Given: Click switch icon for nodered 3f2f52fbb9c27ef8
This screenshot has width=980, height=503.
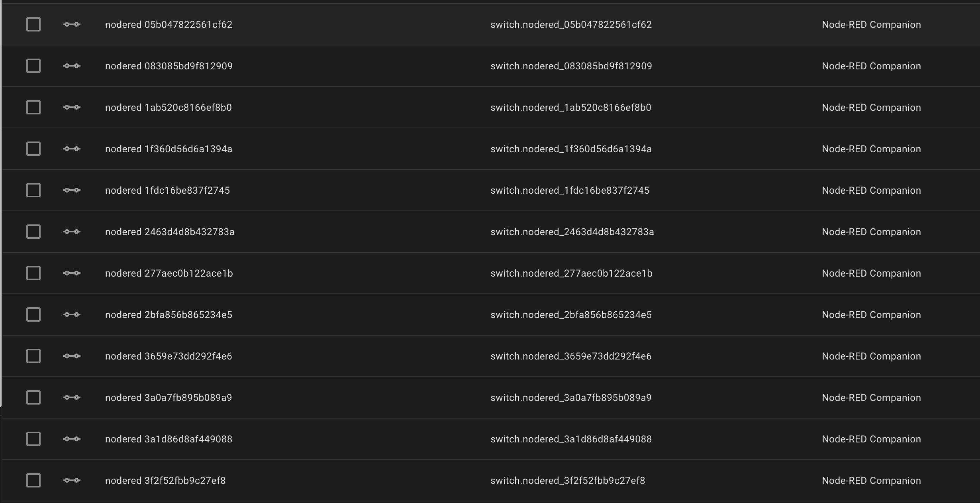Looking at the screenshot, I should pyautogui.click(x=72, y=481).
